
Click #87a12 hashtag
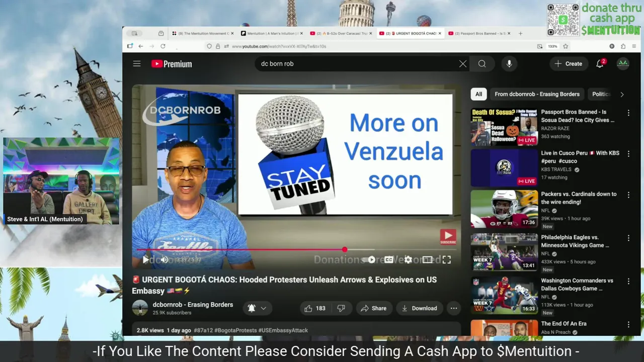pyautogui.click(x=203, y=330)
